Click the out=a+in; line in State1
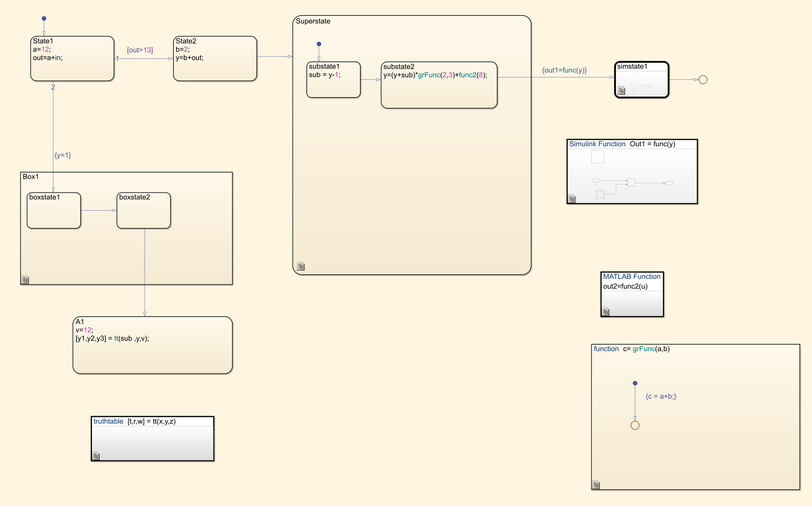 [48, 58]
